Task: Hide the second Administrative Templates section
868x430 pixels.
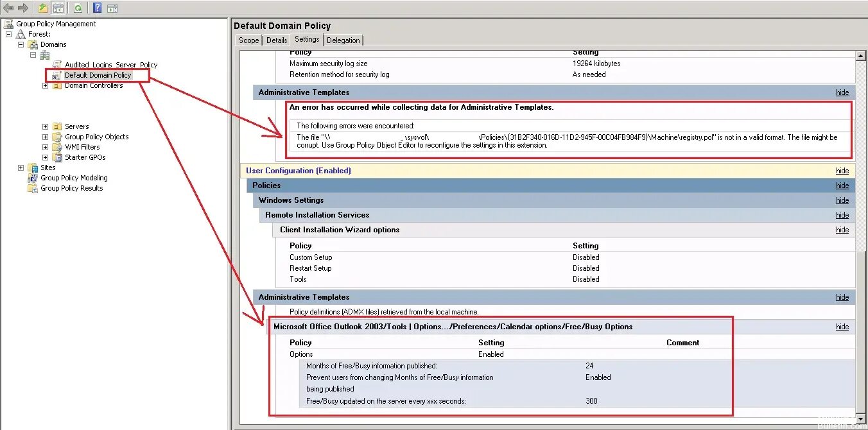Action: (842, 297)
